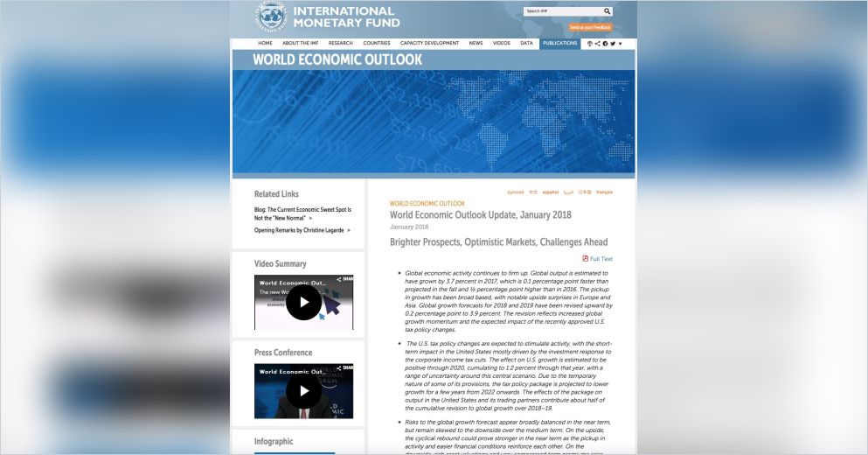Screen dimensions: 868x455
Task: Switch language to français
Action: tap(604, 192)
